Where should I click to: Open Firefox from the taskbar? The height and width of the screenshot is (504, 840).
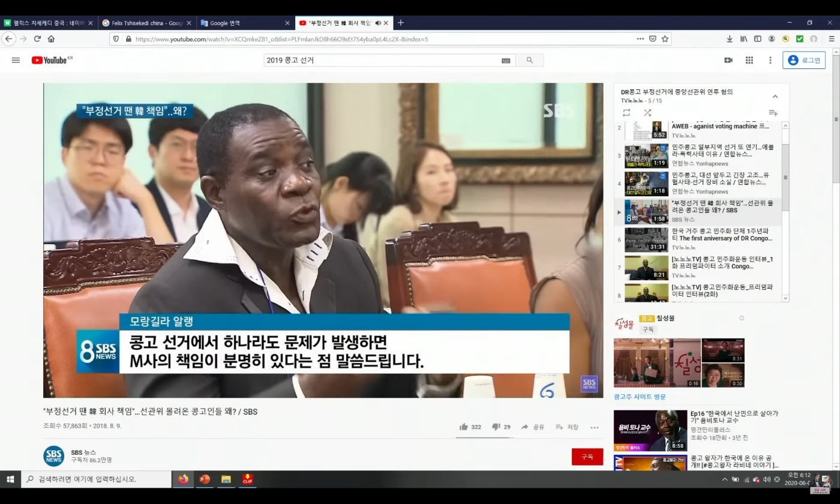(183, 479)
